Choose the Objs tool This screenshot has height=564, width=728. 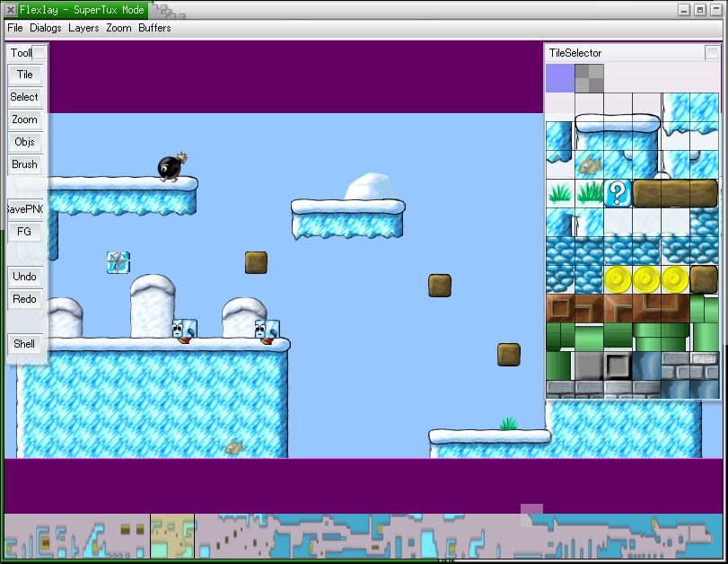pyautogui.click(x=25, y=142)
